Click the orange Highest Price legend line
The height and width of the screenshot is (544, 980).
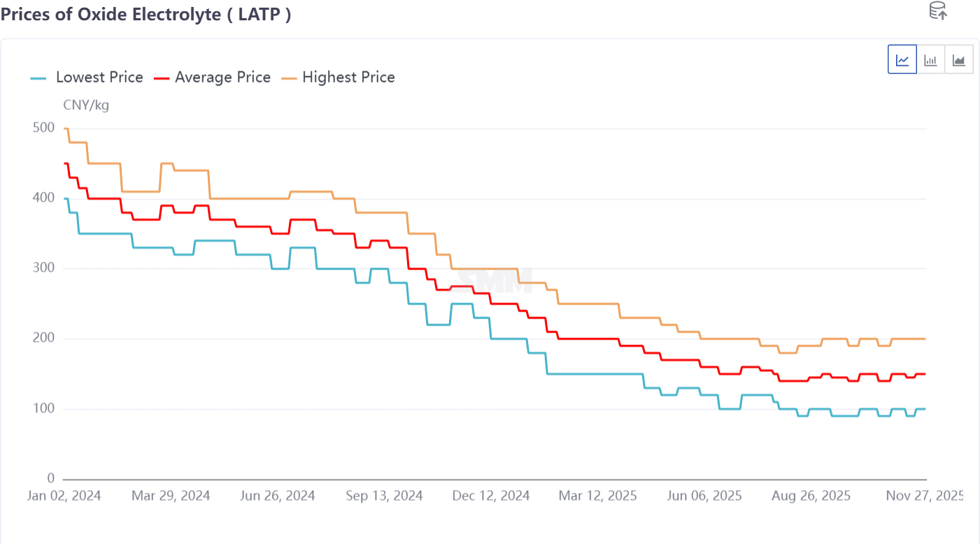(289, 78)
